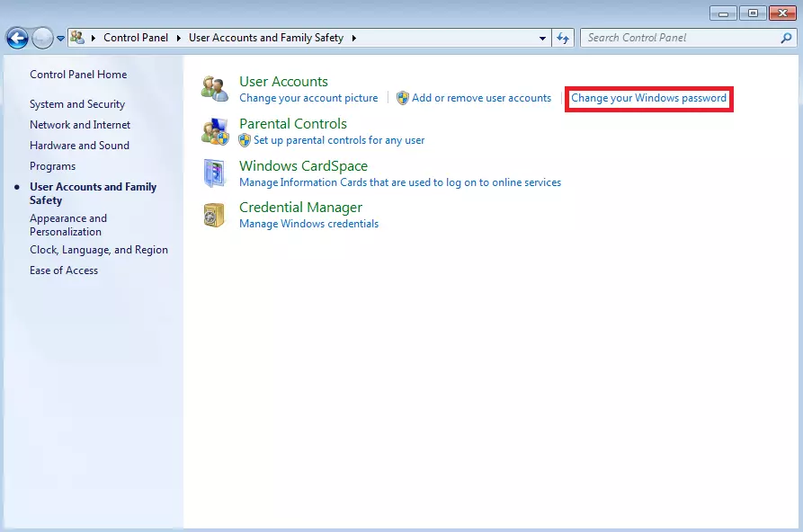The image size is (803, 532).
Task: Click the Windows CardSpace icon
Action: (215, 173)
